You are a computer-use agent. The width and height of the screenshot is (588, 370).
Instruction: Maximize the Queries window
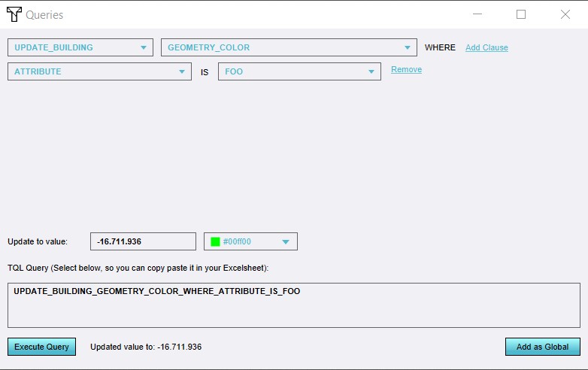[521, 14]
